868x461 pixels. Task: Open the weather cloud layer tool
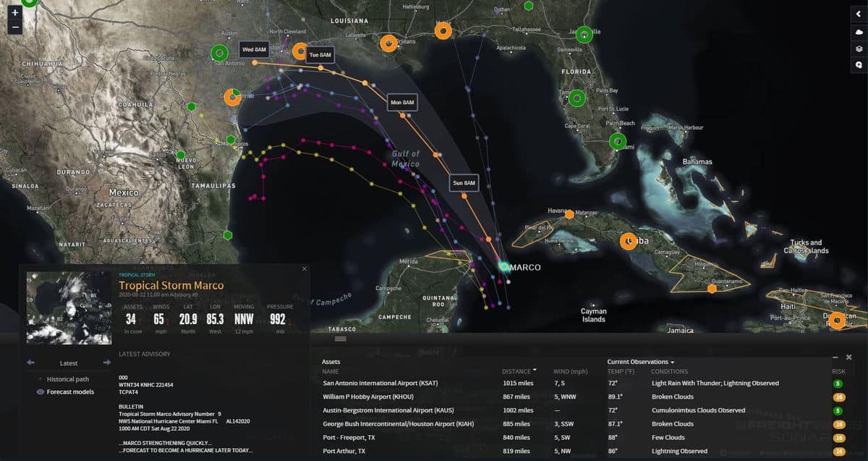(859, 32)
